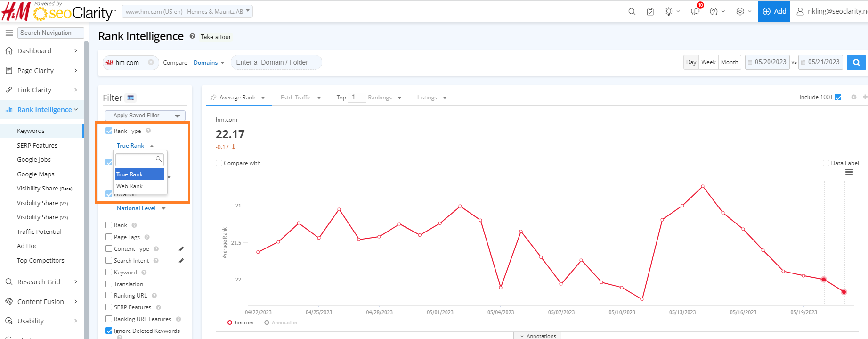Click the lightbulb insights icon

669,12
